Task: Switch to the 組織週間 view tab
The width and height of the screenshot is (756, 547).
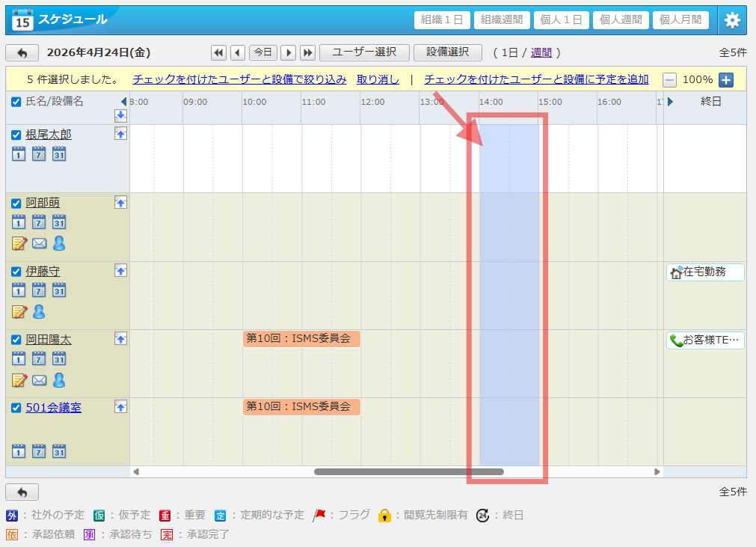Action: 502,20
